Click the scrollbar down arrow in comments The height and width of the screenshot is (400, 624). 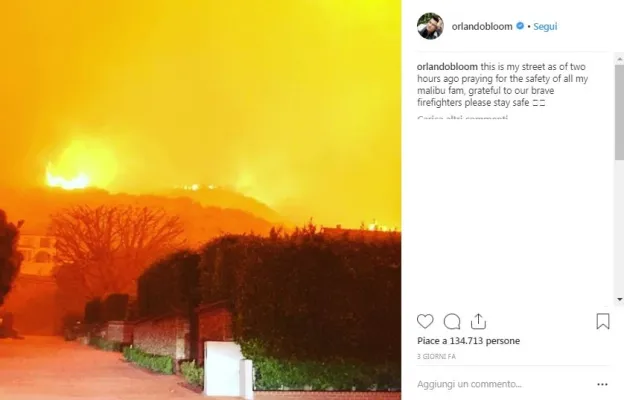point(619,299)
